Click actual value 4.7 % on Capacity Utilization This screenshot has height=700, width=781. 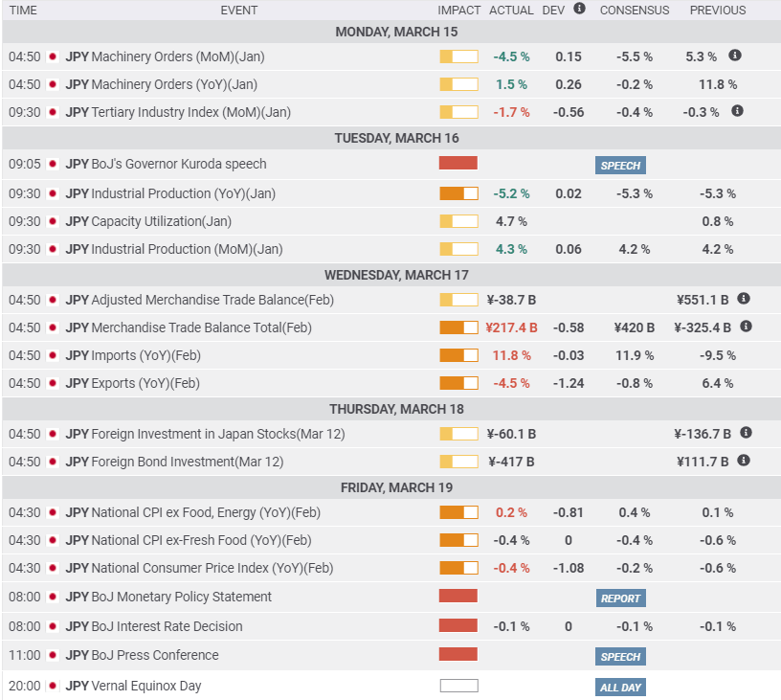point(511,221)
